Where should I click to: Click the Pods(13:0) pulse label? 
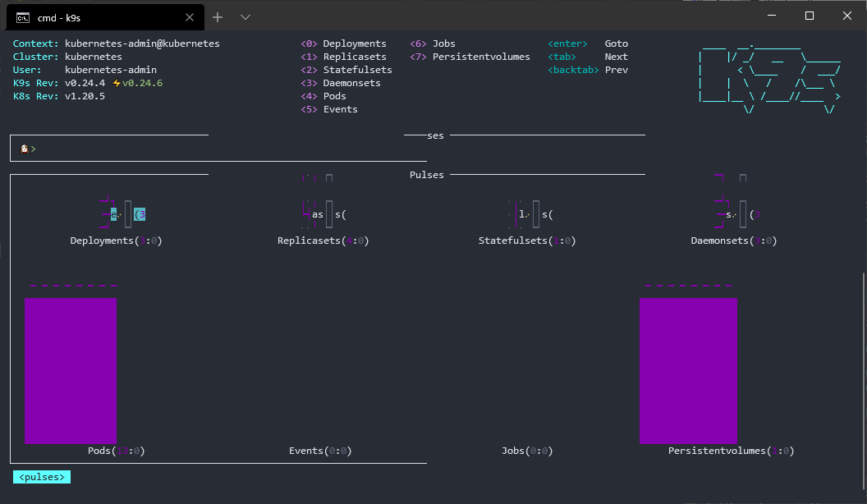[x=116, y=451]
